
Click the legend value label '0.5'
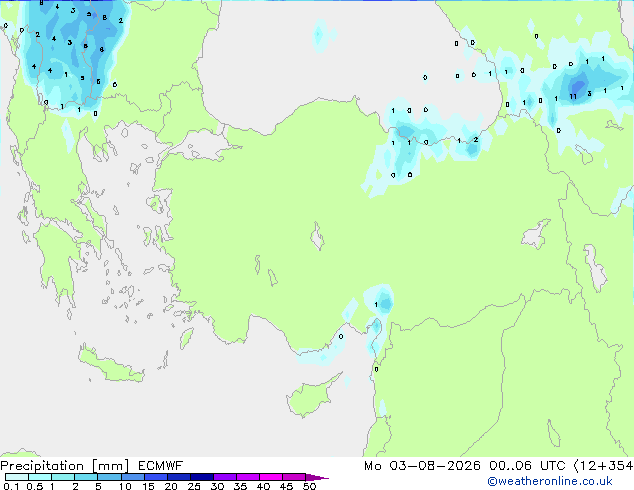[35, 486]
